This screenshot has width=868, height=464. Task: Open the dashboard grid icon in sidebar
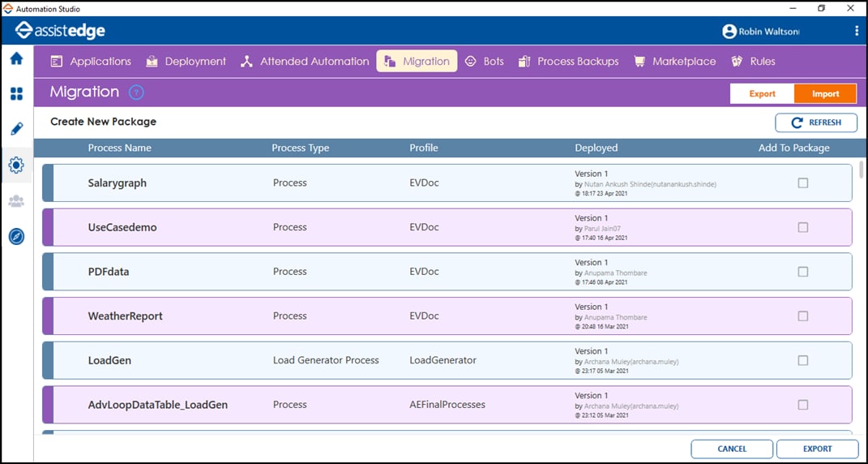click(16, 94)
